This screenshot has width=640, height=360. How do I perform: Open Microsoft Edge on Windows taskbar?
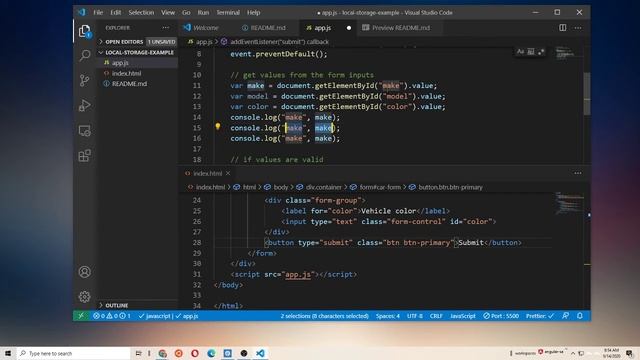(x=211, y=353)
